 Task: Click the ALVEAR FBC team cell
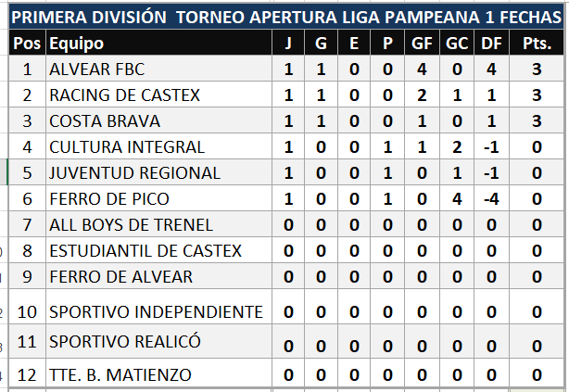point(97,70)
